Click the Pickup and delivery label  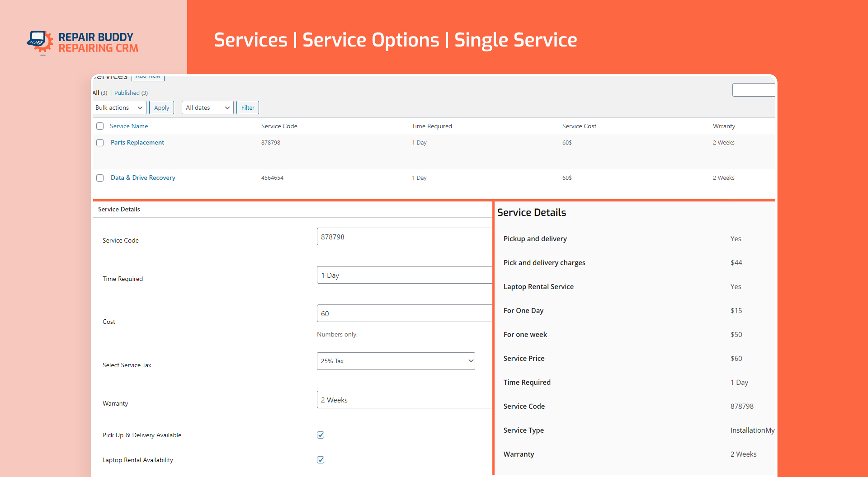click(x=535, y=238)
